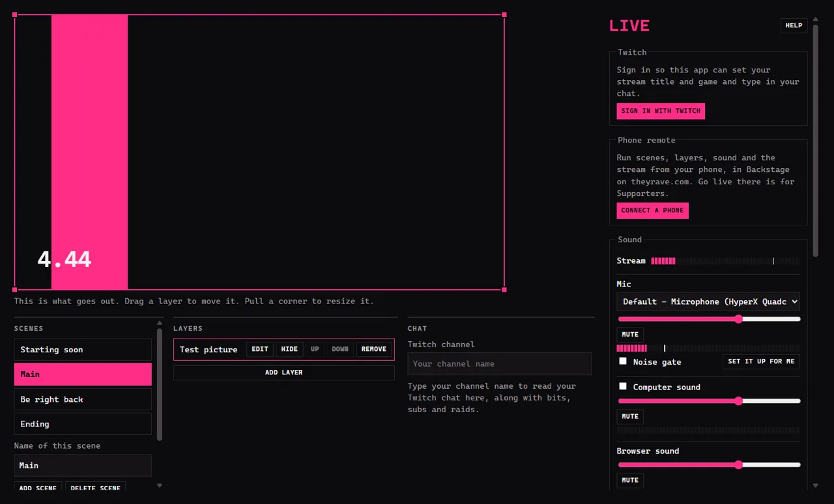Switch to the Be right back scene
The image size is (834, 504).
pos(83,399)
